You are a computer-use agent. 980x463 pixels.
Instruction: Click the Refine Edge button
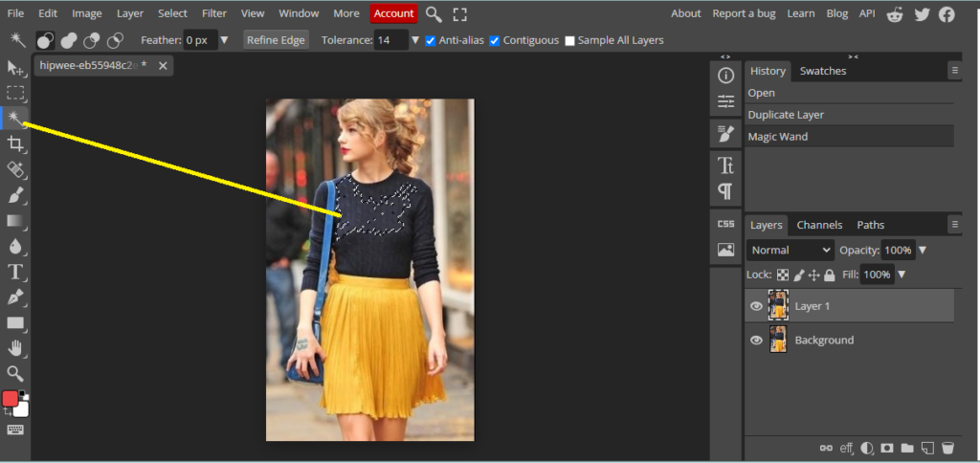pyautogui.click(x=276, y=40)
